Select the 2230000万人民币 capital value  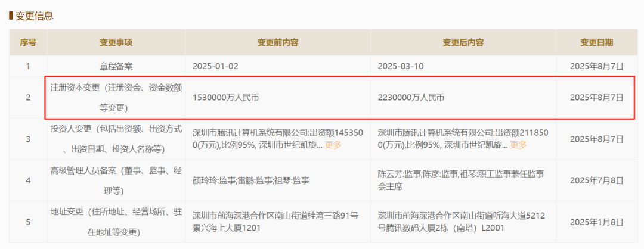411,97
